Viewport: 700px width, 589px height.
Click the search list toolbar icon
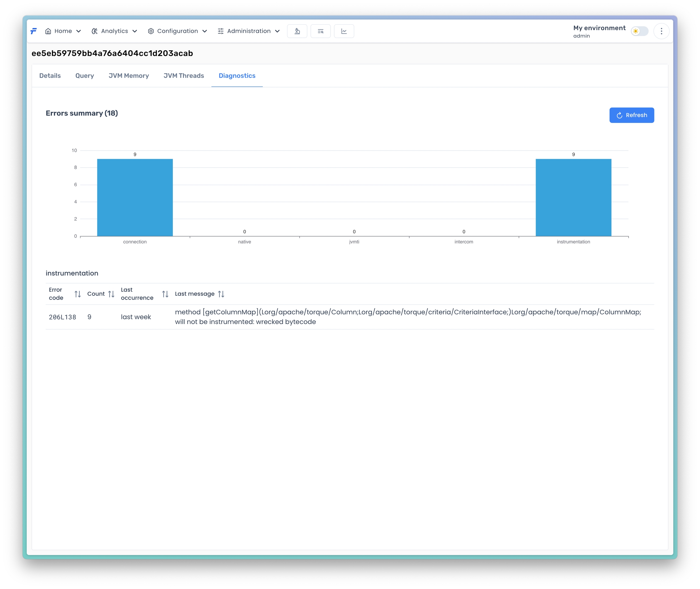coord(320,31)
